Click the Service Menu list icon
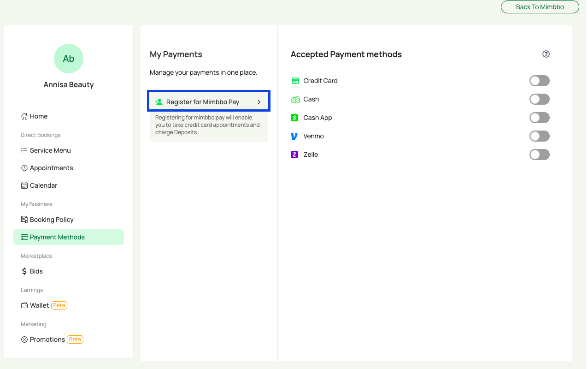 point(24,150)
